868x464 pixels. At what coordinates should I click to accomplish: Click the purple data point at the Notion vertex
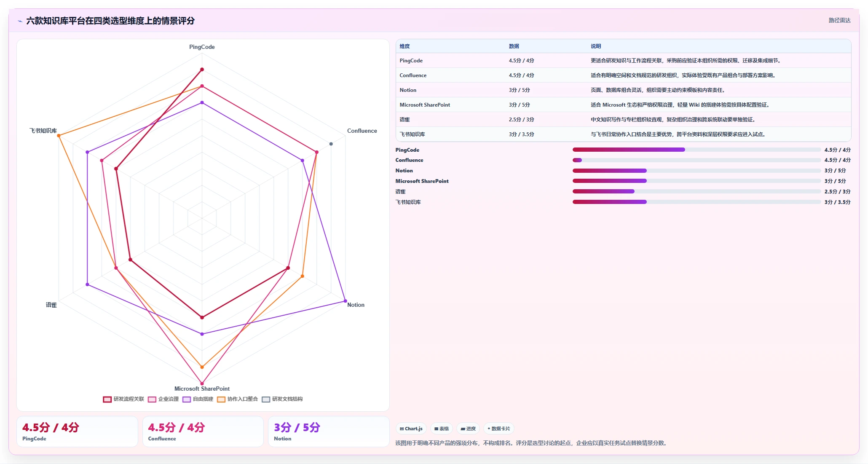pos(346,301)
